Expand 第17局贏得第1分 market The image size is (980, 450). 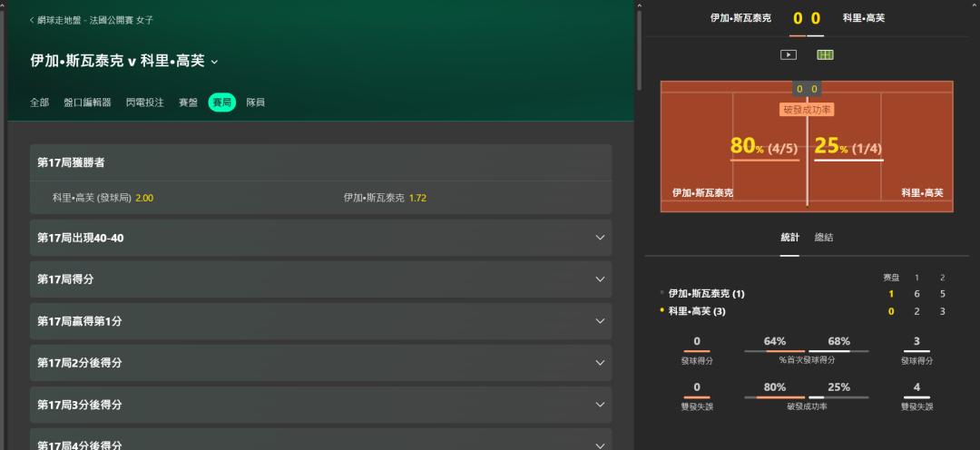[599, 321]
